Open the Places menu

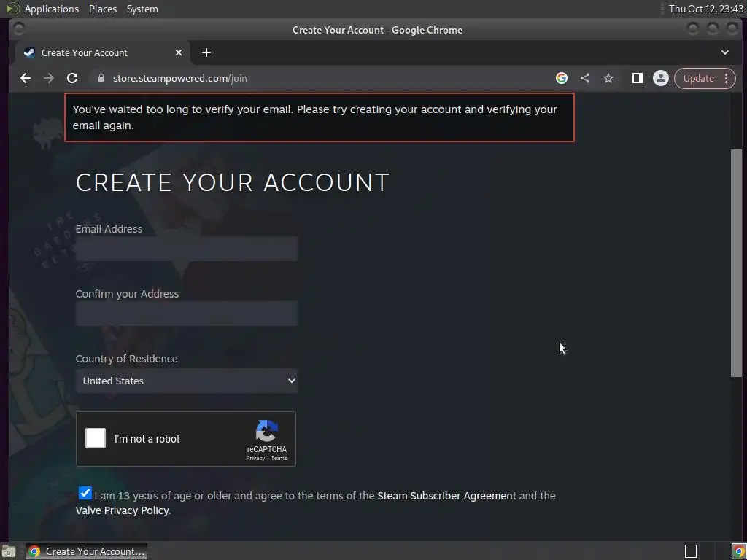pyautogui.click(x=103, y=9)
